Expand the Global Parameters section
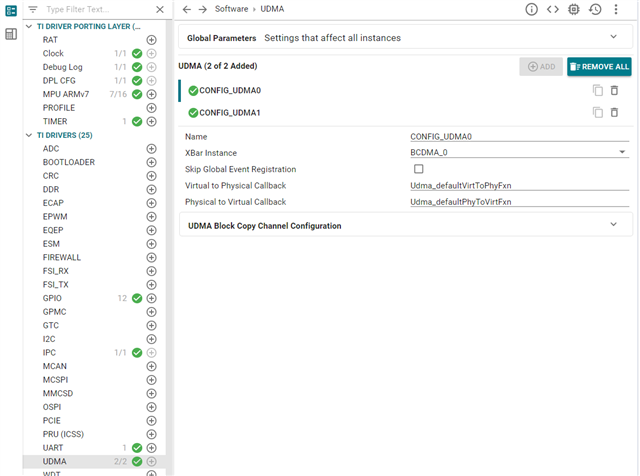The image size is (640, 476). (613, 37)
